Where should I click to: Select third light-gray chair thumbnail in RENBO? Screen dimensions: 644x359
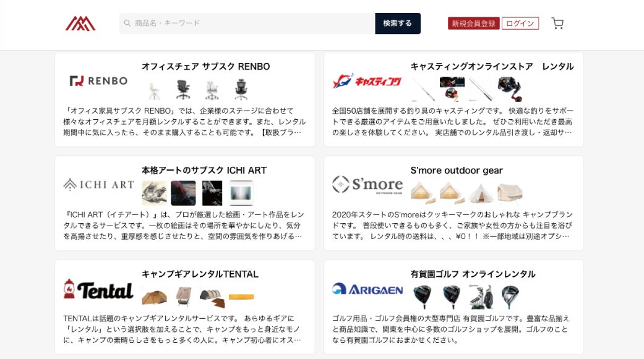[x=212, y=90]
